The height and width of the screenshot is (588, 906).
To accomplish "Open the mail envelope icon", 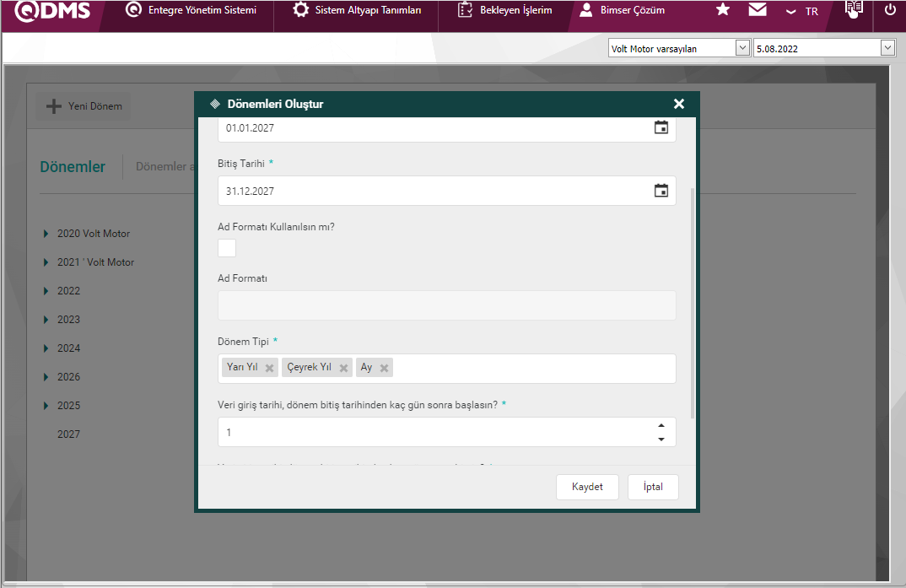I will pos(758,10).
